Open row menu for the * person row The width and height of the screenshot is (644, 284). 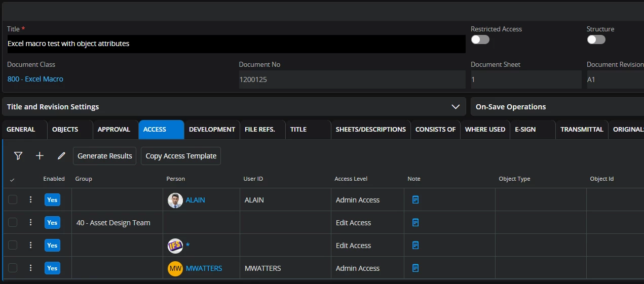point(30,246)
